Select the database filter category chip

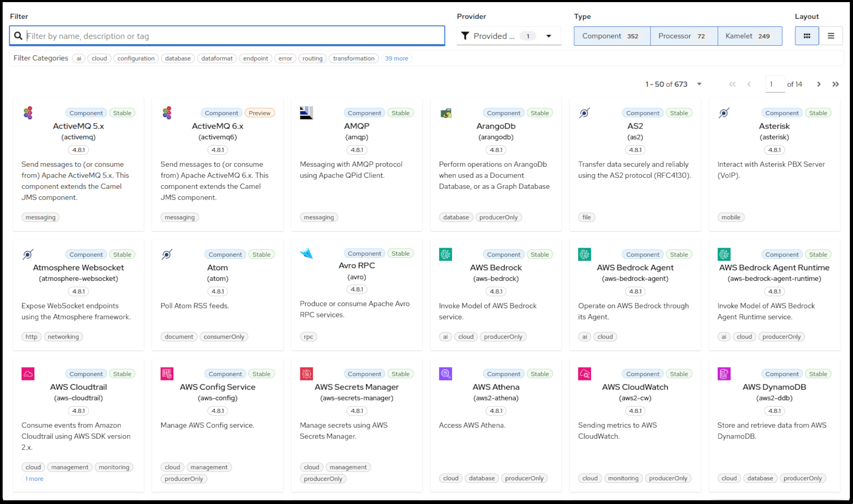[x=178, y=58]
